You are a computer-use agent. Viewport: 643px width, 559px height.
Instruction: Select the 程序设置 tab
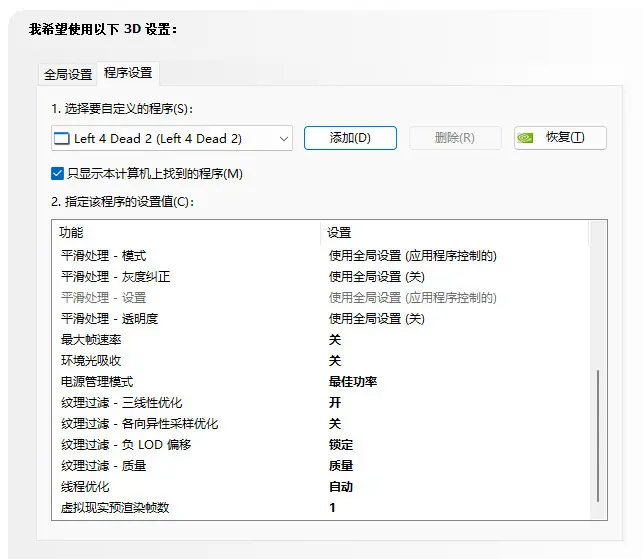click(128, 74)
